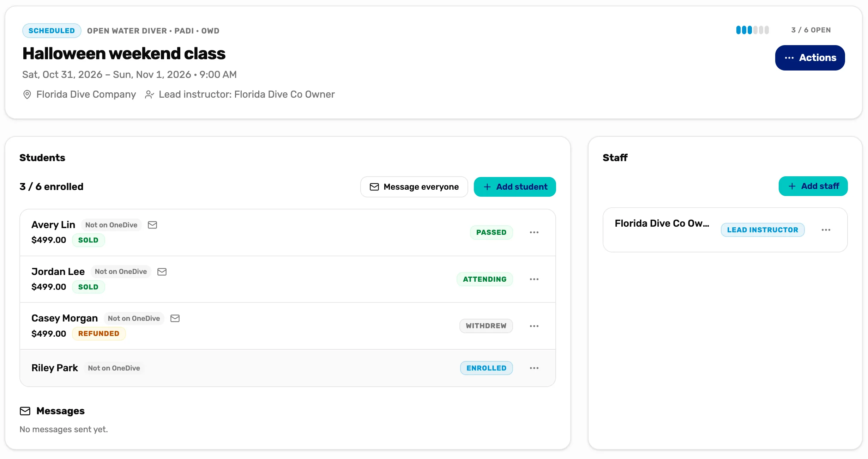The image size is (868, 459).
Task: Click Message everyone button
Action: click(414, 187)
